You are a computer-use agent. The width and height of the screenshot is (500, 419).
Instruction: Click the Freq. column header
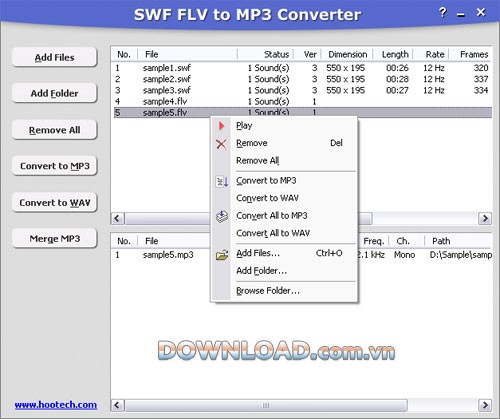(373, 241)
